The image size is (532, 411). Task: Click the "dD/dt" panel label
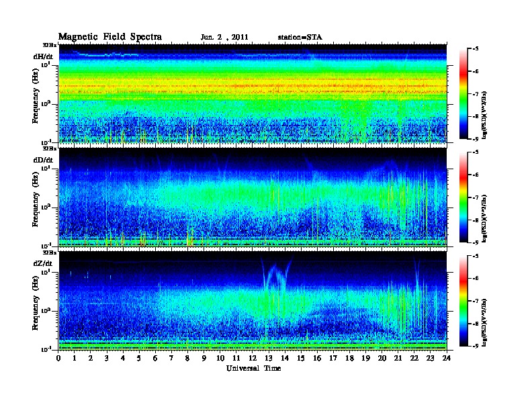[43, 160]
